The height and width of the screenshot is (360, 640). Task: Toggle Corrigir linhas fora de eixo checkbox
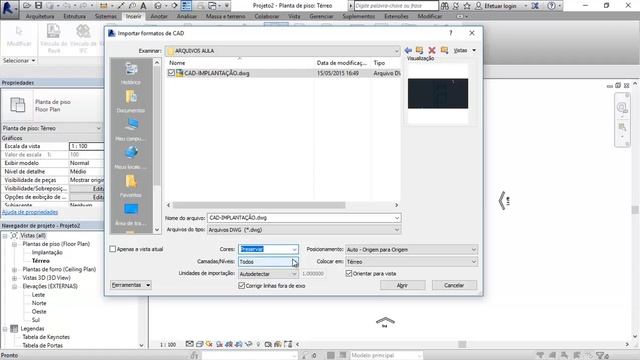pyautogui.click(x=241, y=286)
